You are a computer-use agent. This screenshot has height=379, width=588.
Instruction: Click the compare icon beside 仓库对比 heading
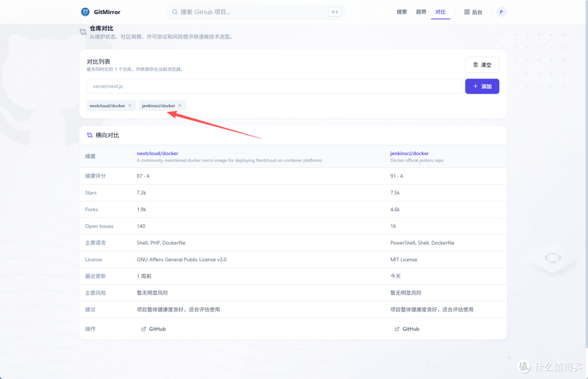(x=83, y=32)
